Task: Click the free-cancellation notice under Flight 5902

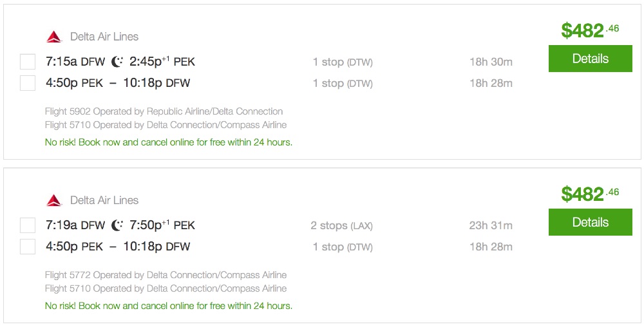Action: click(x=169, y=142)
